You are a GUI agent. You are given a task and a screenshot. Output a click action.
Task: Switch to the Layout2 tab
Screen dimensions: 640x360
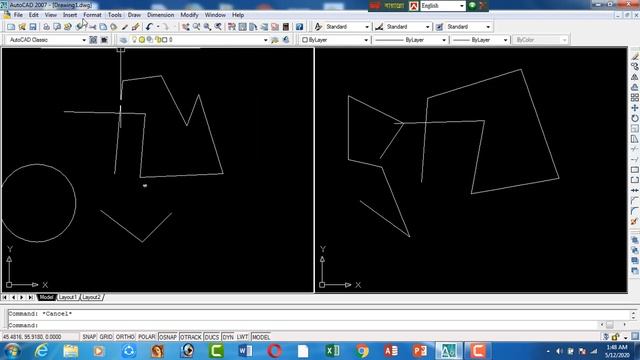click(x=91, y=298)
